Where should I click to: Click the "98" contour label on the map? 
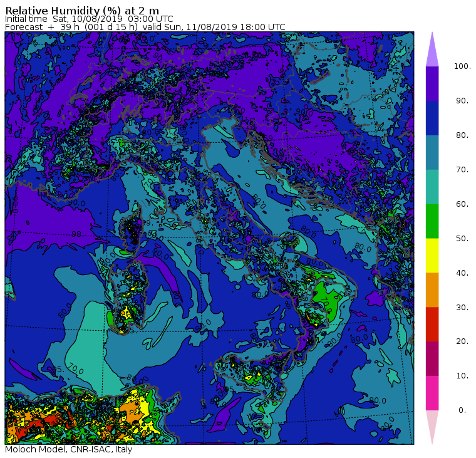[76, 234]
